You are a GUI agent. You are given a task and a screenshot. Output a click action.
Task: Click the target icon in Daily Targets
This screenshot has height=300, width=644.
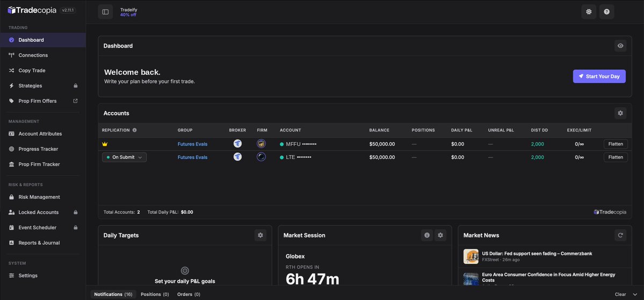[x=185, y=270]
